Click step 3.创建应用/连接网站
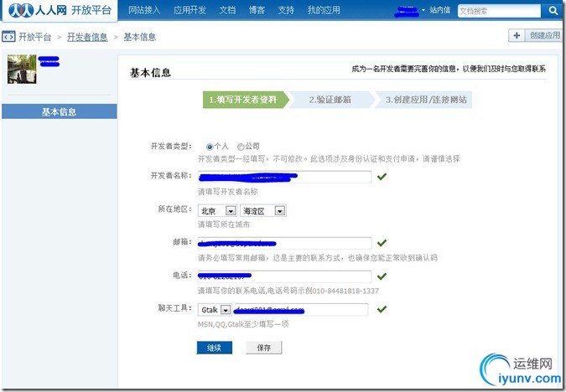566x392 pixels. coord(423,100)
